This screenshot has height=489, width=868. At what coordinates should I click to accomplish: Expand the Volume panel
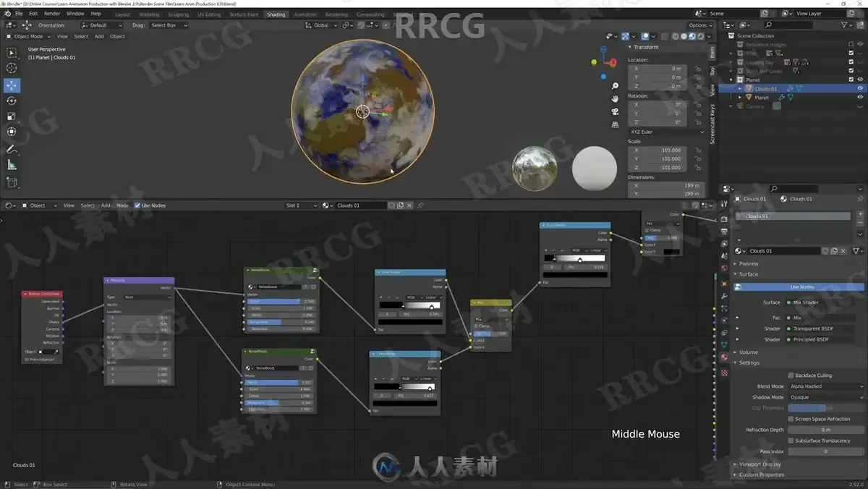tap(747, 352)
